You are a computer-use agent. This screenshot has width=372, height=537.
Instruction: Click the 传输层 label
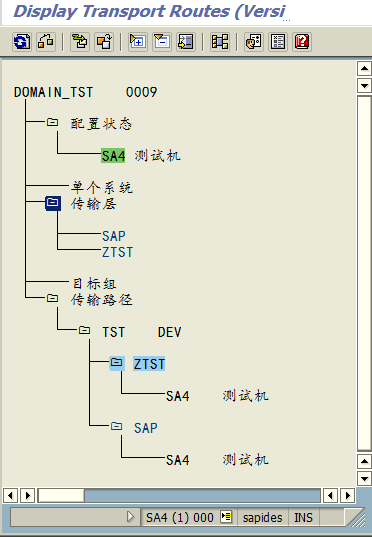[94, 204]
